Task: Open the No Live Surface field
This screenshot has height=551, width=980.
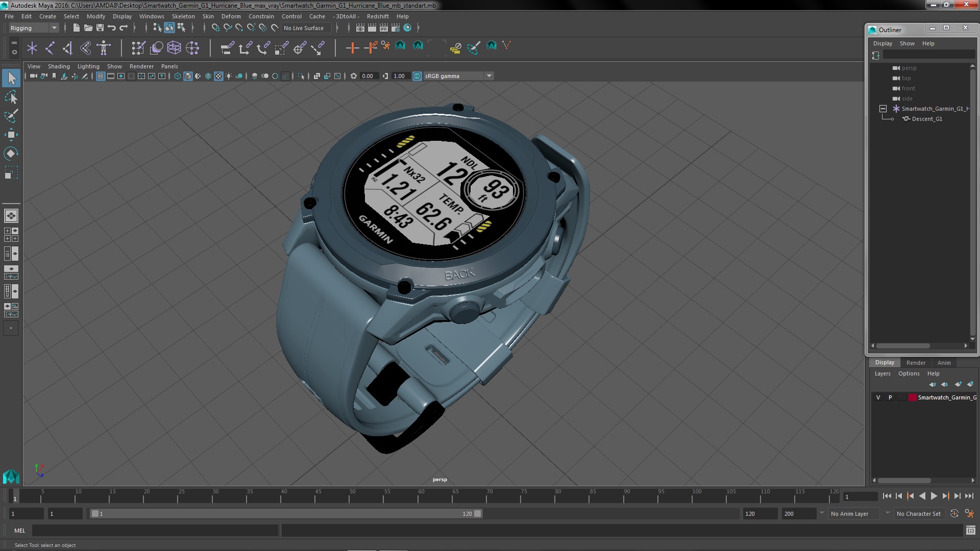Action: tap(306, 28)
